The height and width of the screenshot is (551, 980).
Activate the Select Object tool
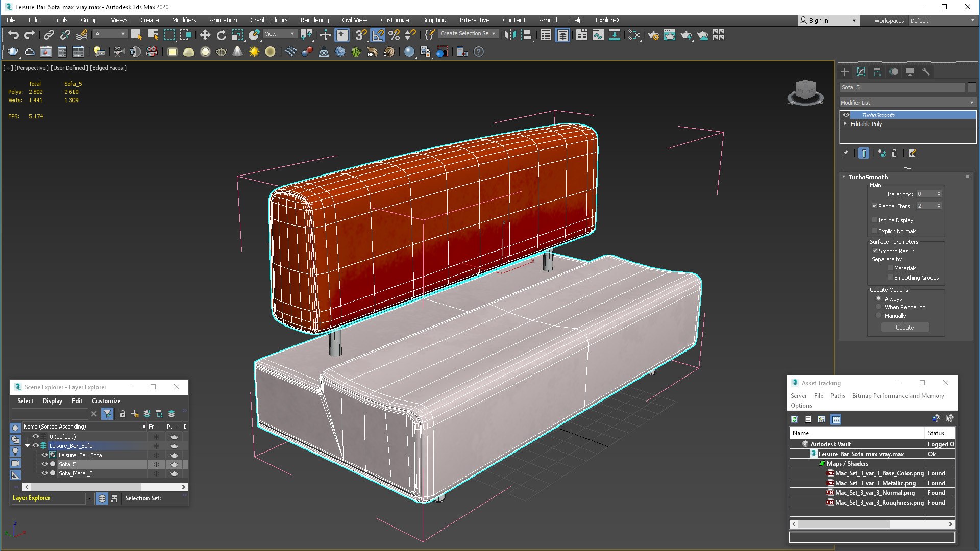point(136,35)
